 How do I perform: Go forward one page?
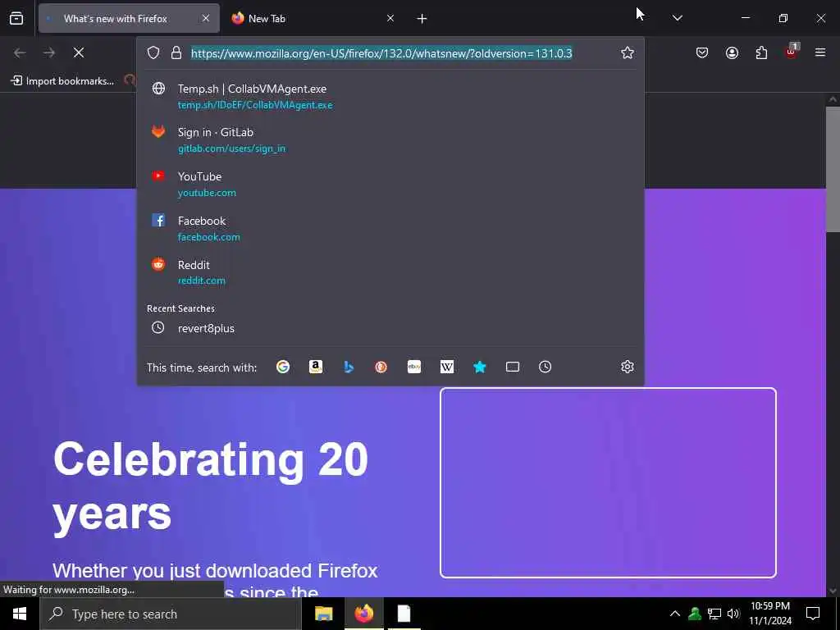click(x=49, y=52)
